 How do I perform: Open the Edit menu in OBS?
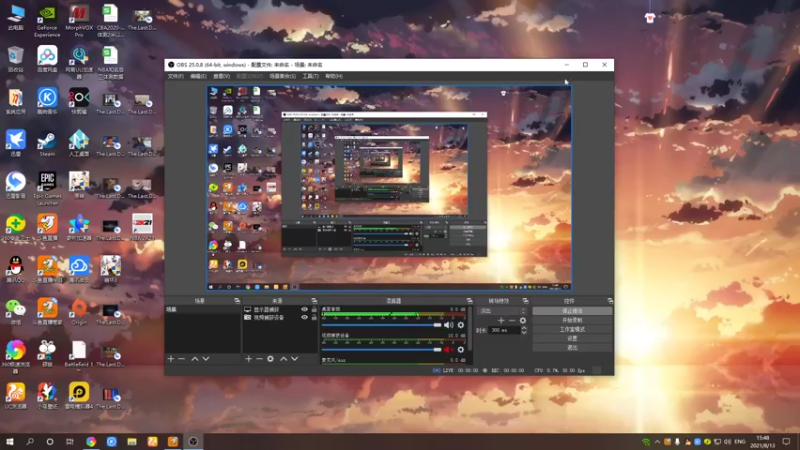tap(198, 76)
